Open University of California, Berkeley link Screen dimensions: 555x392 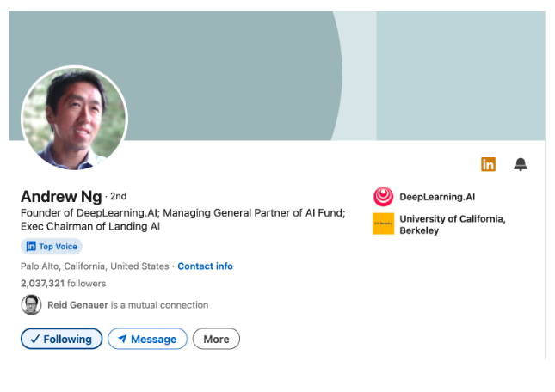[x=452, y=224]
